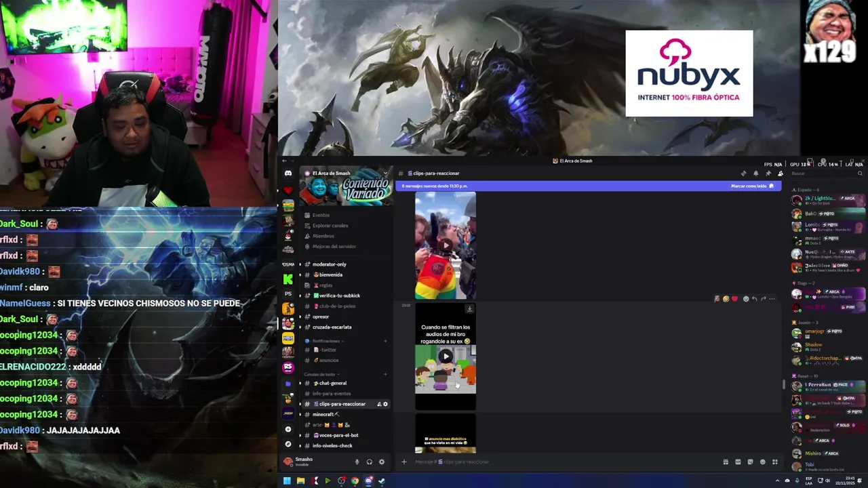Add channel to Notificaciones category
Viewport: 868px width, 488px height.
coord(385,341)
